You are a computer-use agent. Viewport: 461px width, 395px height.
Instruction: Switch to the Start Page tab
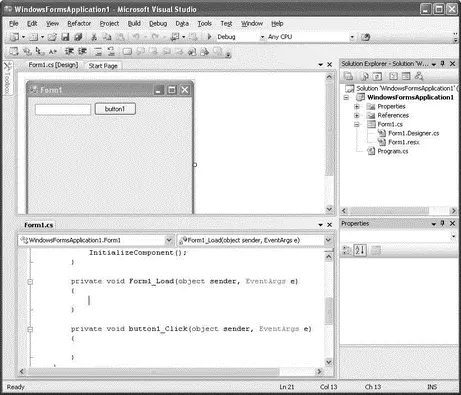(x=103, y=66)
